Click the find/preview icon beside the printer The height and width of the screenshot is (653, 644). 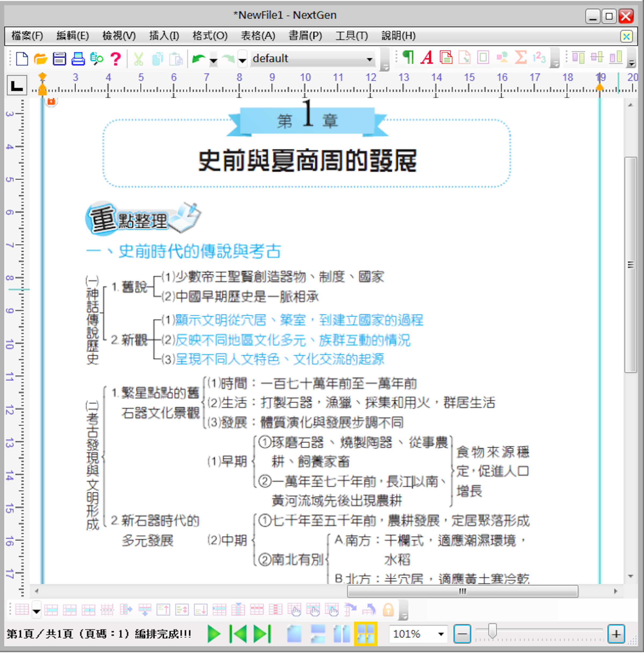tap(97, 59)
